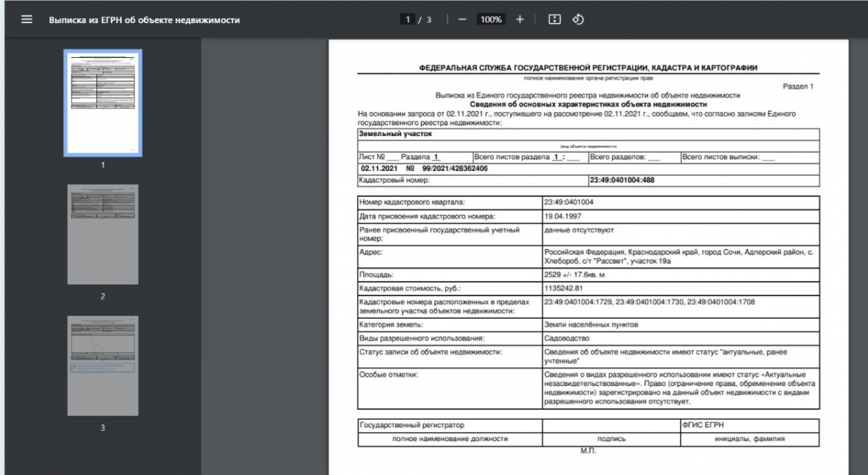Click the 'Земельный участок' row
The image size is (868, 475).
pyautogui.click(x=395, y=134)
